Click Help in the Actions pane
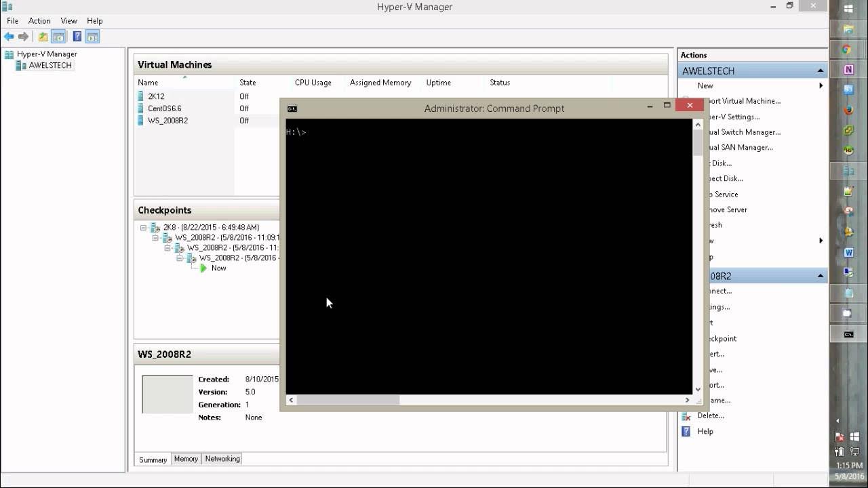 click(x=705, y=432)
